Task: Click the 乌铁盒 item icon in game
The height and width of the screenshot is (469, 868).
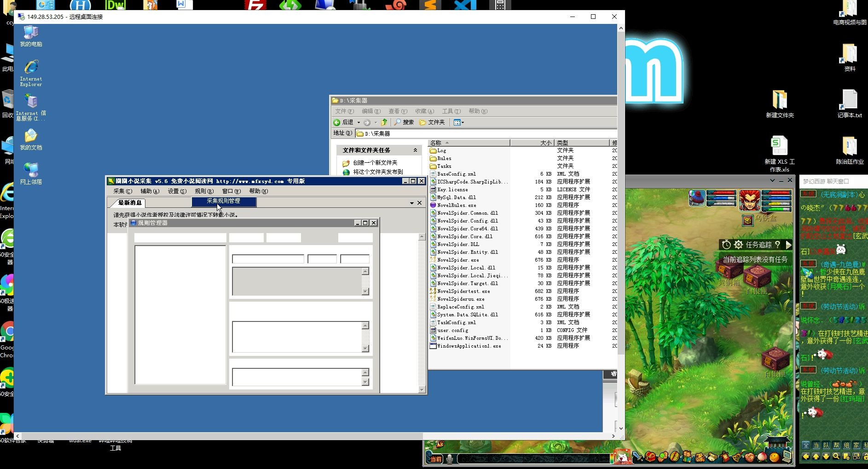Action: 747,220
